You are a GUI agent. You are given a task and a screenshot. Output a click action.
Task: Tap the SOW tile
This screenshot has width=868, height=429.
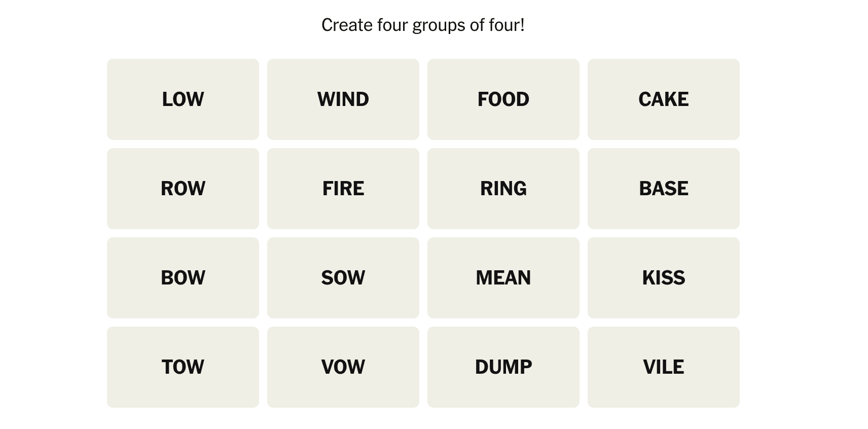click(x=343, y=278)
